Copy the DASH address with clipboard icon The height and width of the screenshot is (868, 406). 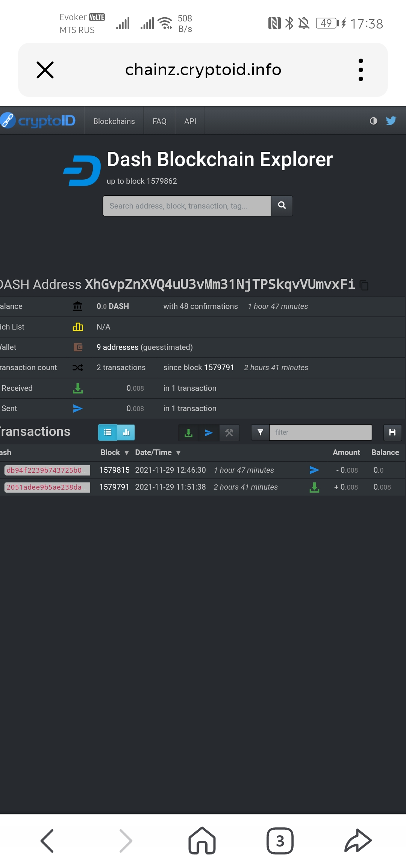[364, 285]
